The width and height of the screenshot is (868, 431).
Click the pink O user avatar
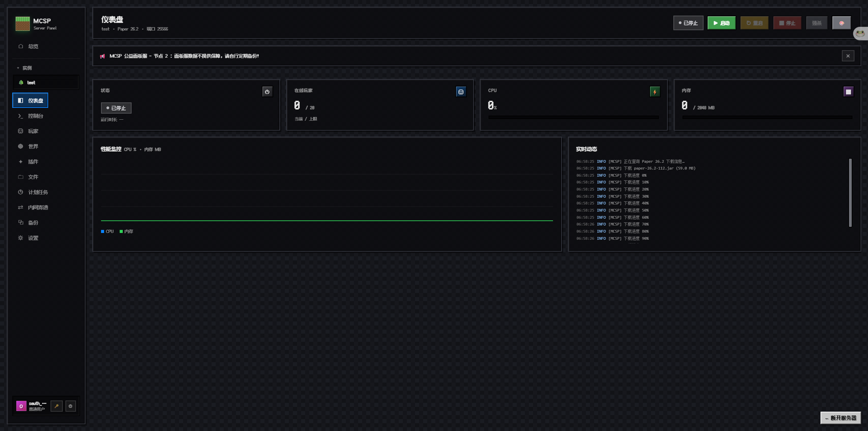21,406
